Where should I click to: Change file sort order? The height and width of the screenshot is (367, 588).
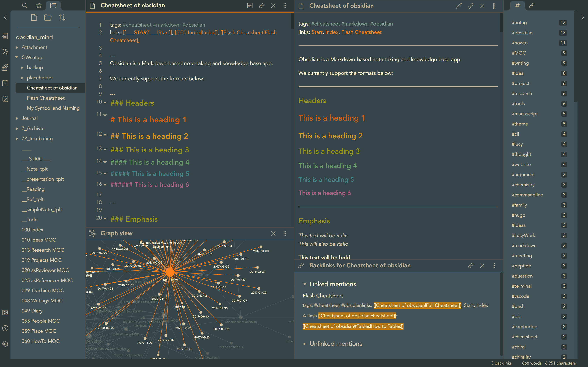(62, 17)
